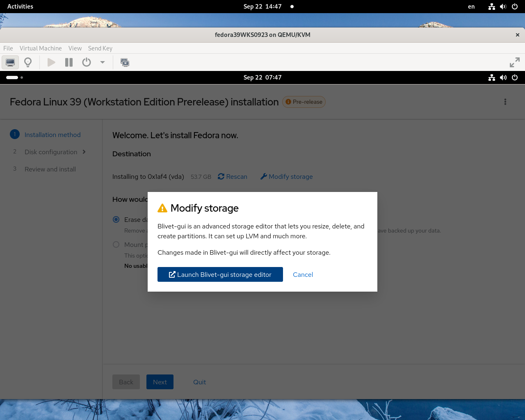Select Review and install step
This screenshot has width=525, height=420.
[50, 169]
